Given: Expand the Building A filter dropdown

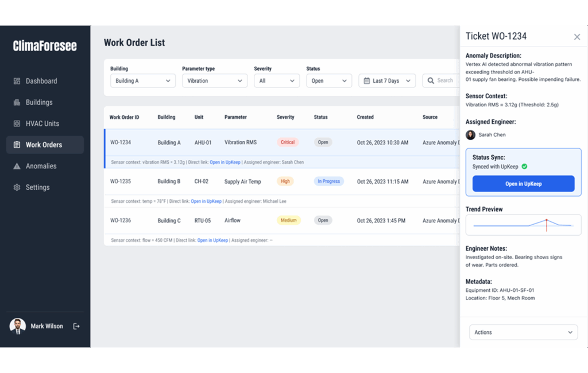Looking at the screenshot, I should [x=142, y=81].
